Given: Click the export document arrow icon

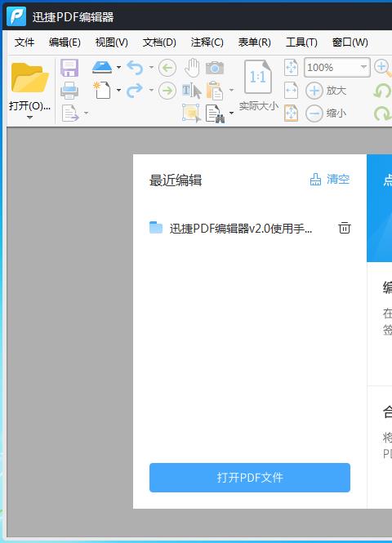Looking at the screenshot, I should (70, 113).
